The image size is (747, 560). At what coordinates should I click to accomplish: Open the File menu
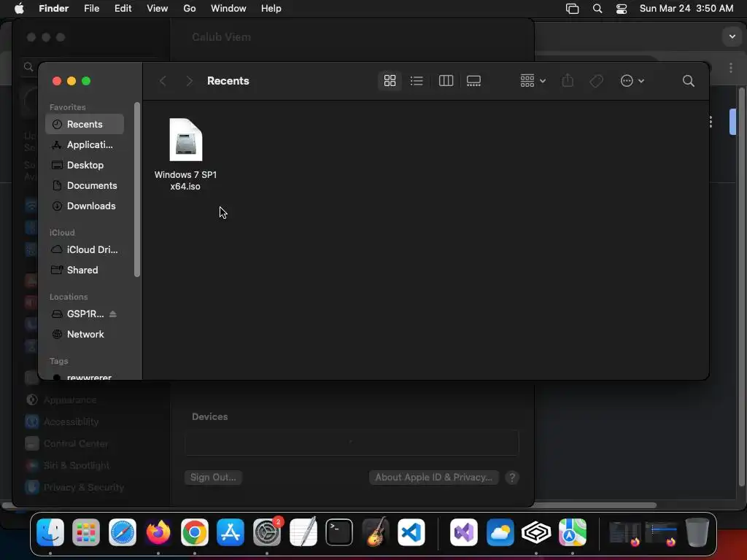(91, 9)
